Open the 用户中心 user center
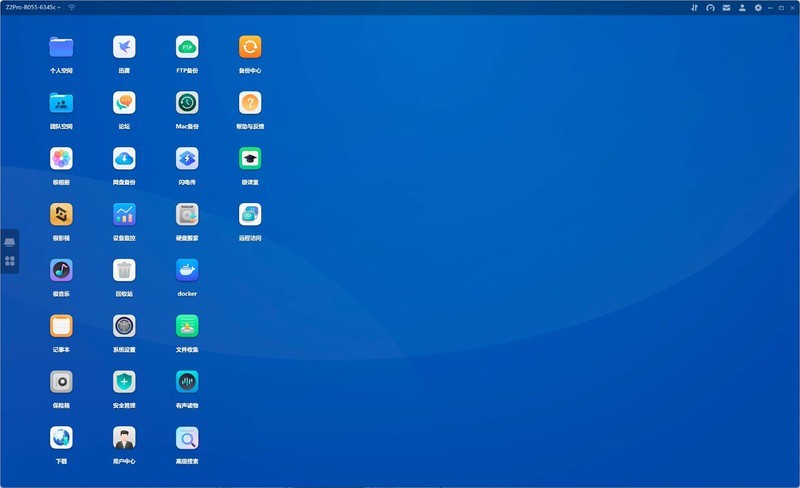 124,437
